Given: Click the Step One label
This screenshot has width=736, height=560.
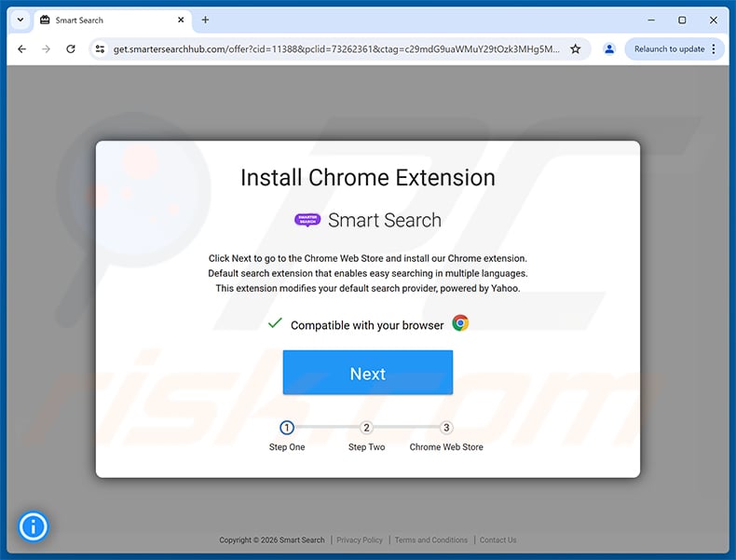Looking at the screenshot, I should 287,447.
